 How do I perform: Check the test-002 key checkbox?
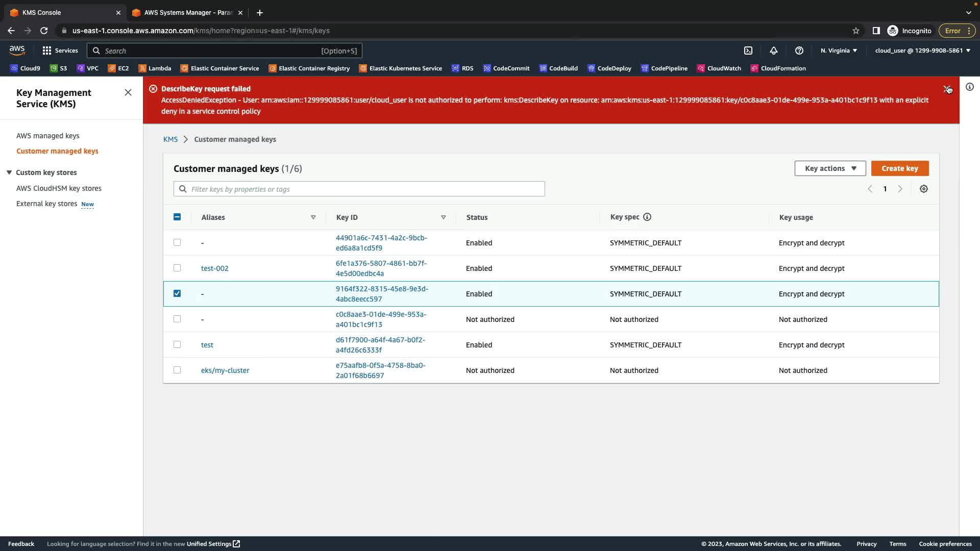pos(177,268)
